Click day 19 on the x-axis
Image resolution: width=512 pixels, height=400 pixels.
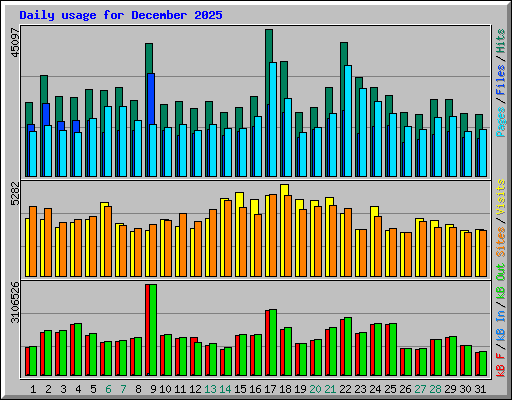pos(300,389)
